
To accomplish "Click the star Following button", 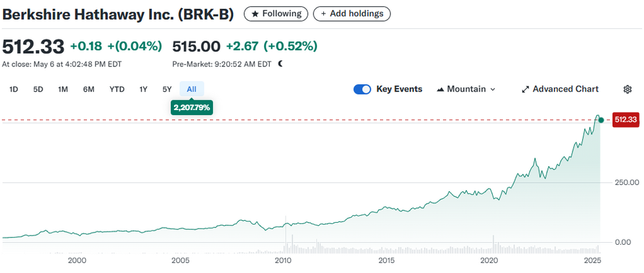I will (x=276, y=14).
